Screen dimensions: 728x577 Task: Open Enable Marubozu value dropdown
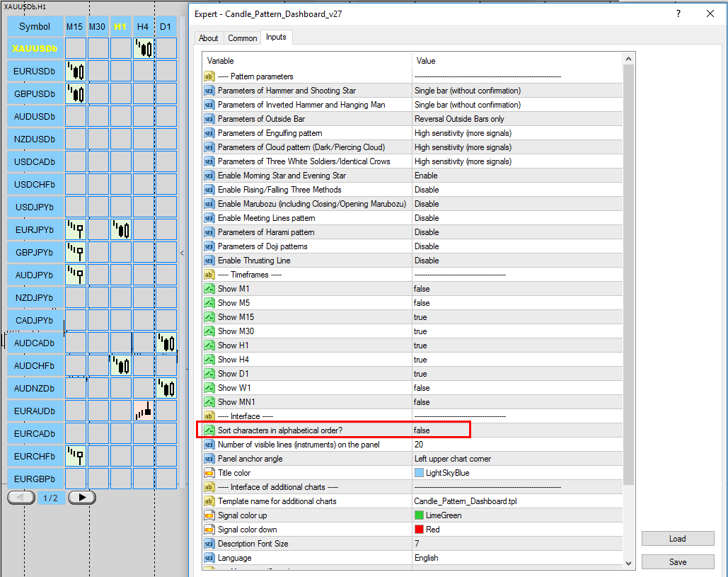pos(516,204)
